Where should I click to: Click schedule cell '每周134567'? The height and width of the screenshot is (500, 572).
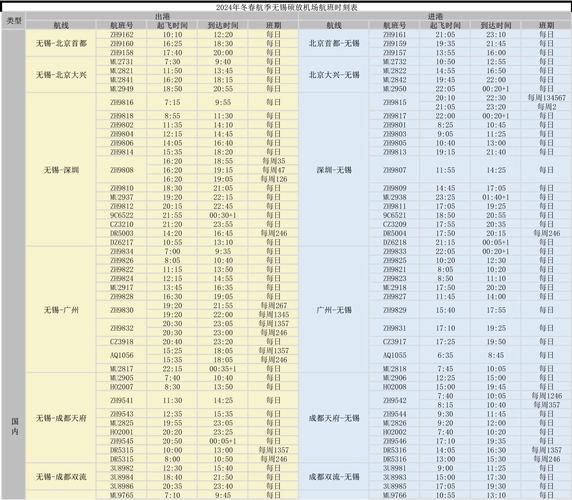tap(546, 98)
